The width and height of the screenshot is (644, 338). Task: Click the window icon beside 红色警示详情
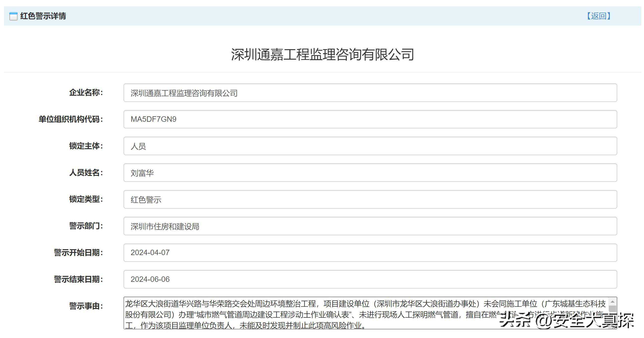13,16
